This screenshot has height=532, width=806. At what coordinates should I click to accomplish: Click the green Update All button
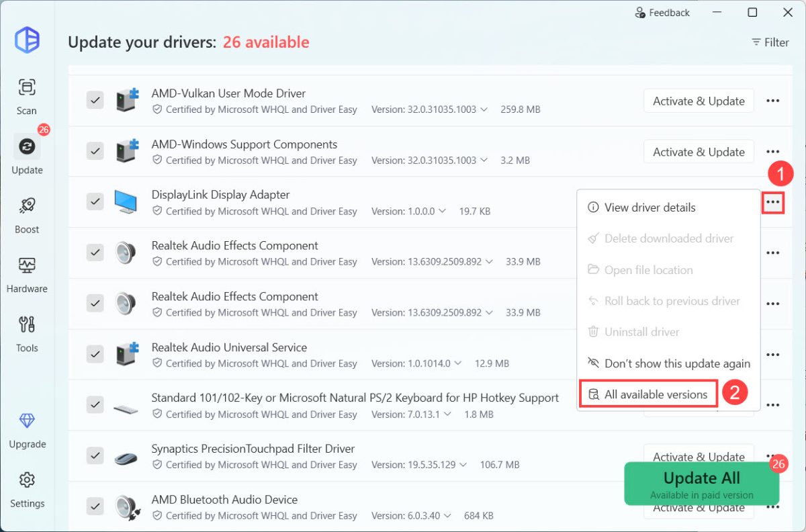click(702, 484)
